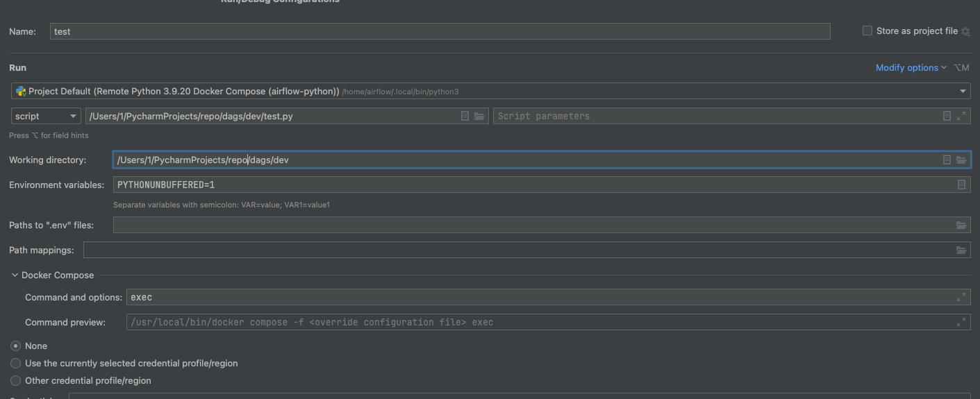Click the Script parameters text field
The image size is (980, 399).
[715, 117]
